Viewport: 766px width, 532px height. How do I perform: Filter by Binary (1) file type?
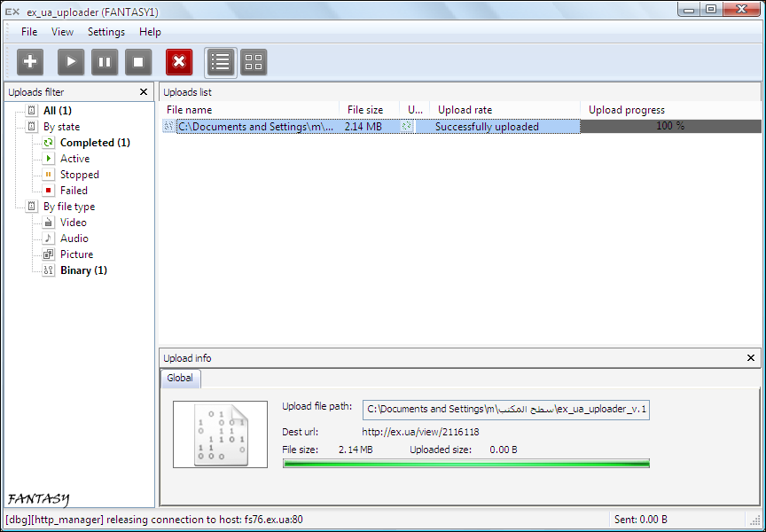[x=83, y=270]
